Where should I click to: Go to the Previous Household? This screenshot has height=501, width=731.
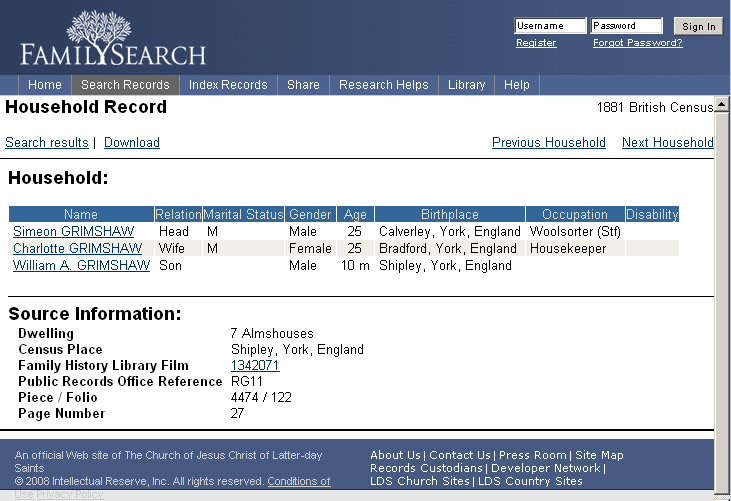[548, 143]
